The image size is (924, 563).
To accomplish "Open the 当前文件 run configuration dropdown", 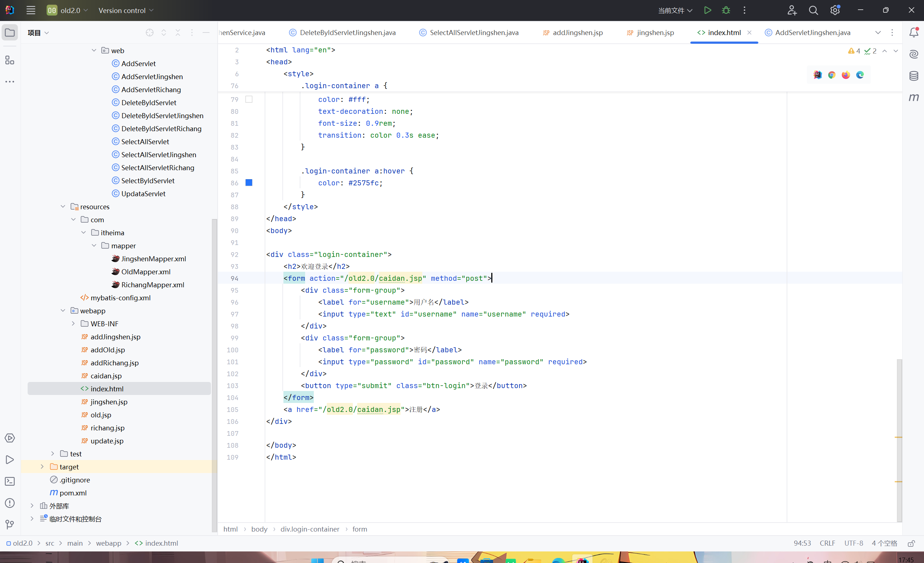I will click(675, 10).
